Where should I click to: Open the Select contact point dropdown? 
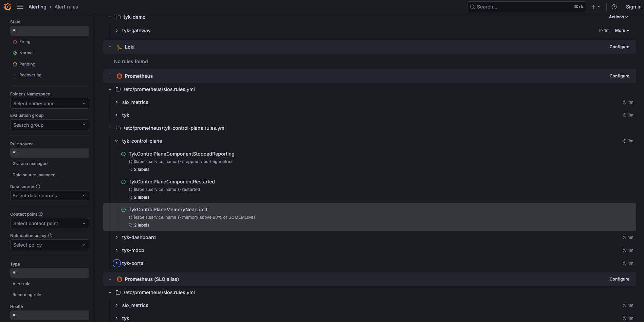tap(50, 223)
